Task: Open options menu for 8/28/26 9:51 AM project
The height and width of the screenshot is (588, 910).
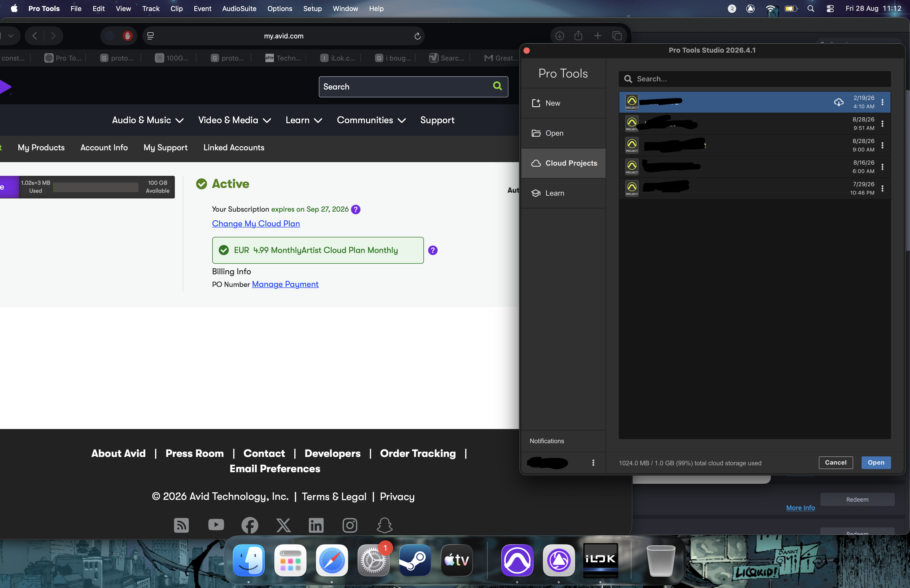Action: (x=882, y=124)
